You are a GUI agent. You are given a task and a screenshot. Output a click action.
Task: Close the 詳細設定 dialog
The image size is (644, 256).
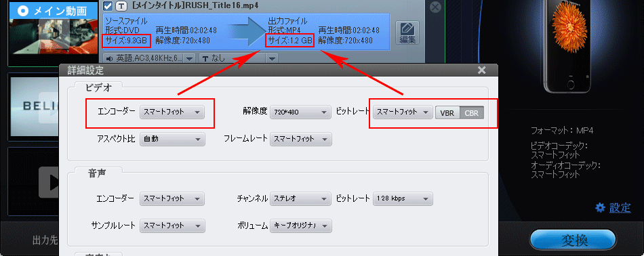[x=482, y=70]
